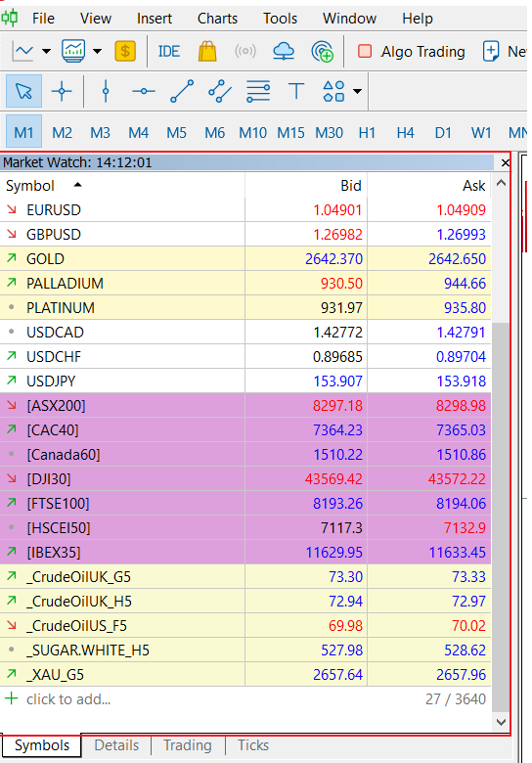Click the shapes objects icon

point(333,91)
